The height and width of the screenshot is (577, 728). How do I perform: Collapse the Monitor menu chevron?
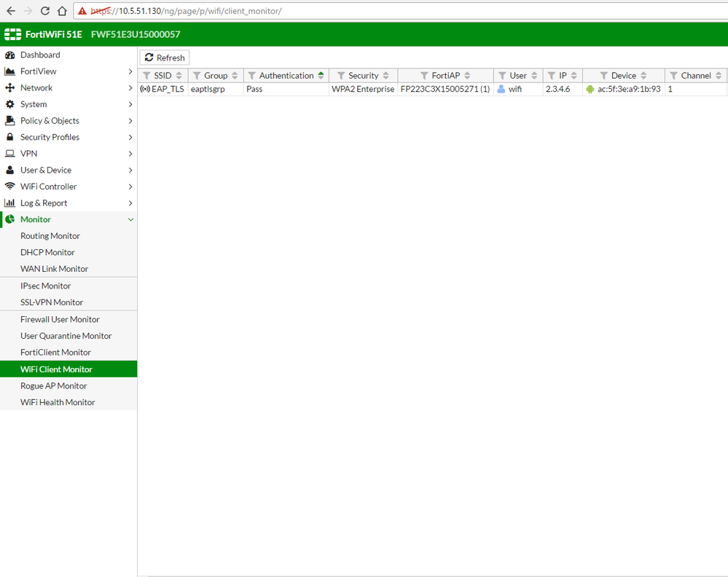(x=130, y=219)
